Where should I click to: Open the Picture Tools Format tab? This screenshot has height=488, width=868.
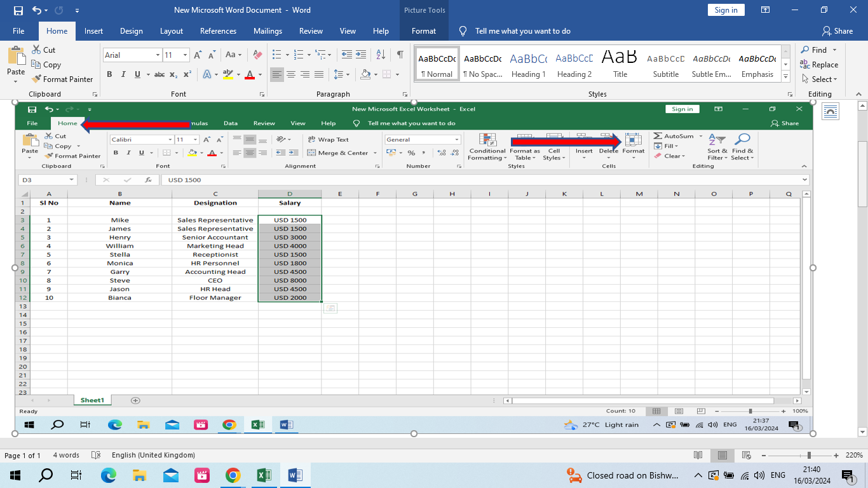click(x=424, y=31)
